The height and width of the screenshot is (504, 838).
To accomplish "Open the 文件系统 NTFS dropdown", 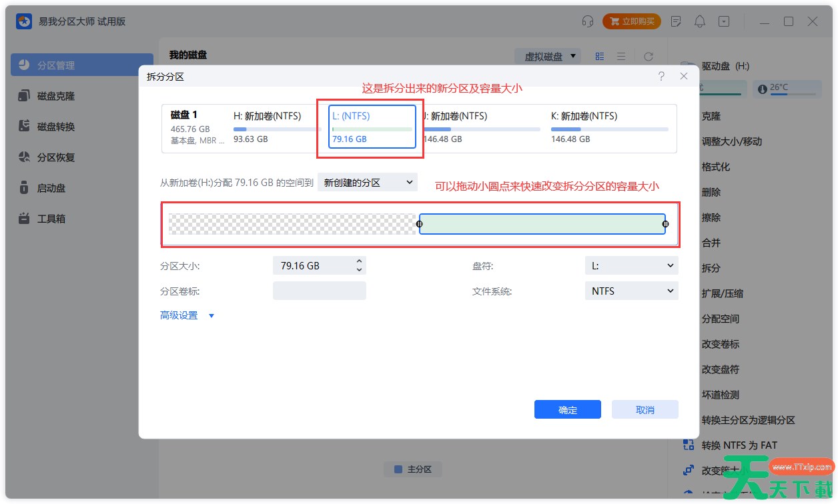I will [x=631, y=291].
